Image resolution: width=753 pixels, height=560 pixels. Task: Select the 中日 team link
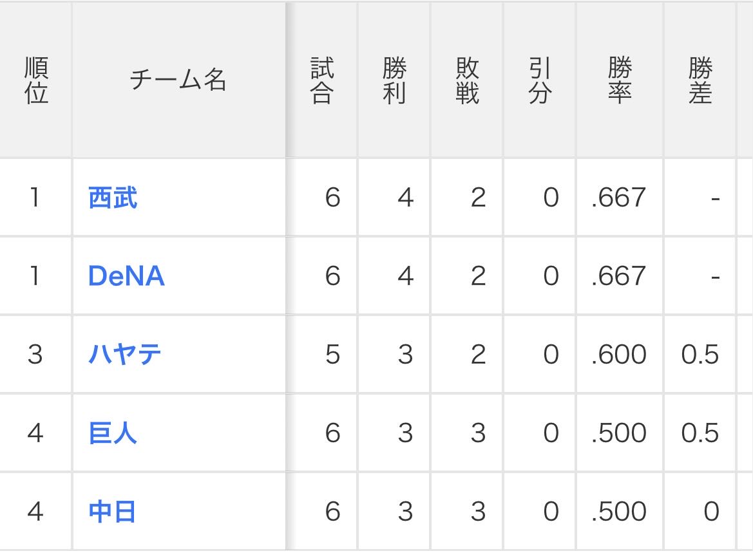[113, 512]
